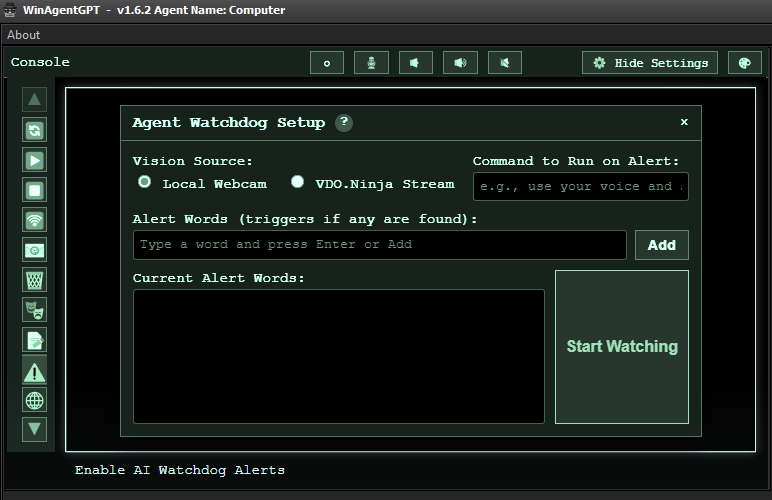Image resolution: width=772 pixels, height=500 pixels.
Task: Click the muted speaker icon
Action: click(x=505, y=62)
